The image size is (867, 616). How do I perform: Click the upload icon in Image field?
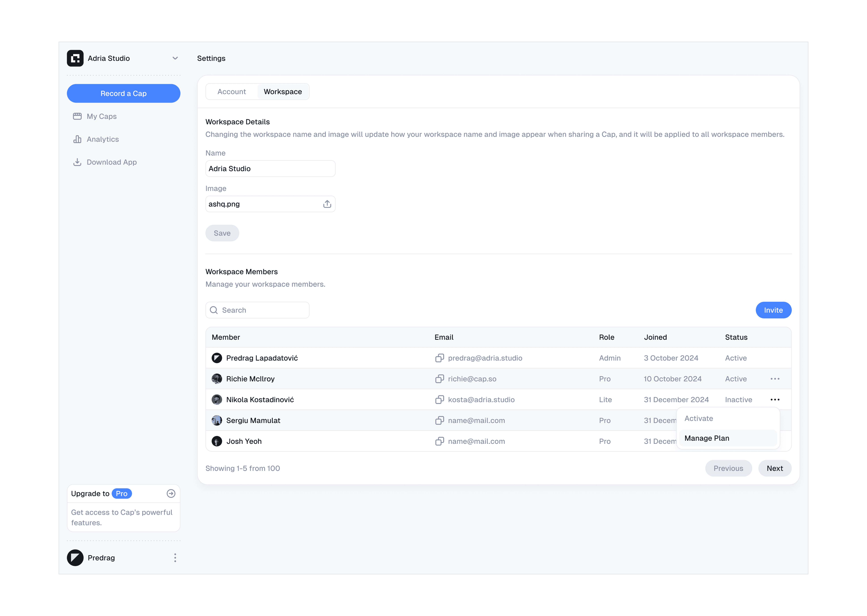coord(327,204)
